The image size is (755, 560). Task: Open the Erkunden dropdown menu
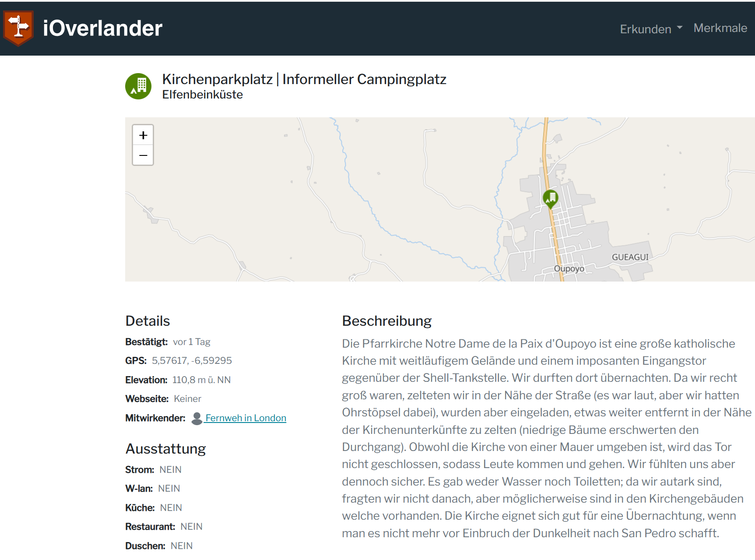point(650,29)
